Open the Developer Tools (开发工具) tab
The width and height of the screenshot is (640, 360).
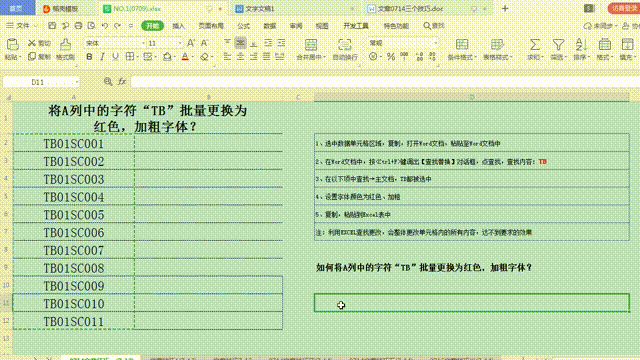click(356, 26)
